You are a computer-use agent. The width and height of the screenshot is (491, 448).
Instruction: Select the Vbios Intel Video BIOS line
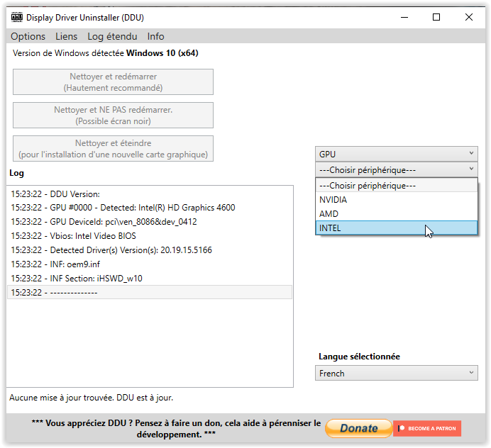tap(150, 236)
